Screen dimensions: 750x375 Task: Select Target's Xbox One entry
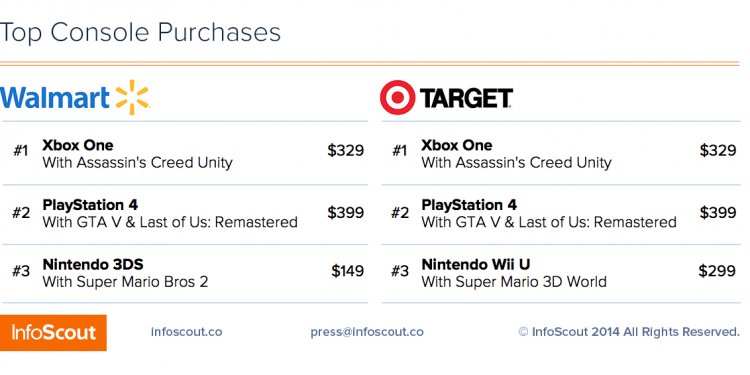pos(561,154)
